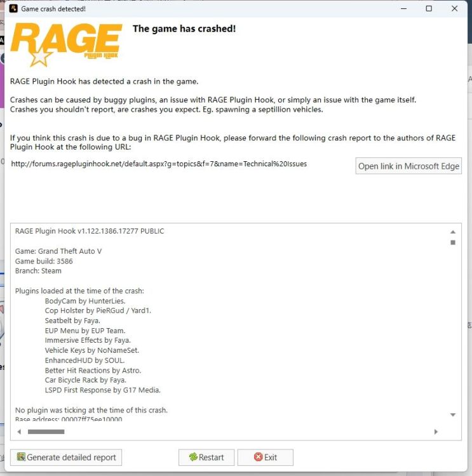
Task: Click the horizontal scrollbar thumb in report
Action: point(46,432)
